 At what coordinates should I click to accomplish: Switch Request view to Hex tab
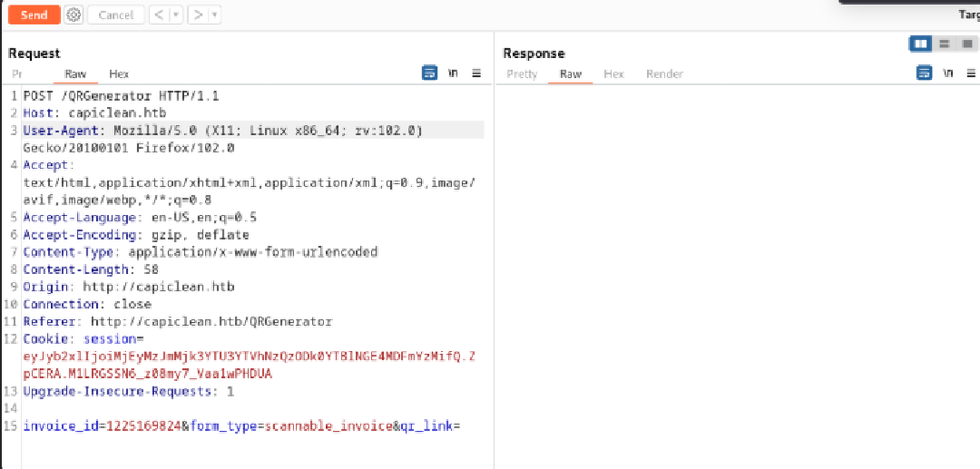119,74
